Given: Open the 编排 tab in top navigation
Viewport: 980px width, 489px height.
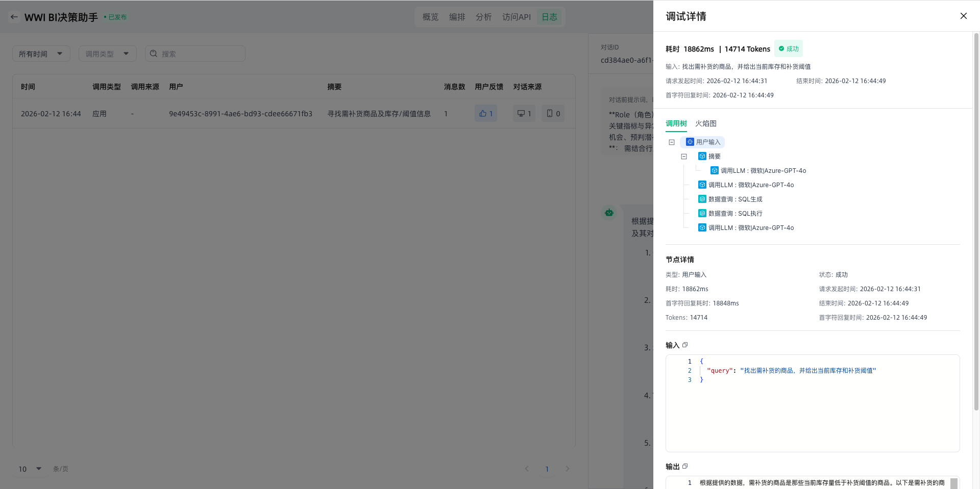Looking at the screenshot, I should [457, 17].
